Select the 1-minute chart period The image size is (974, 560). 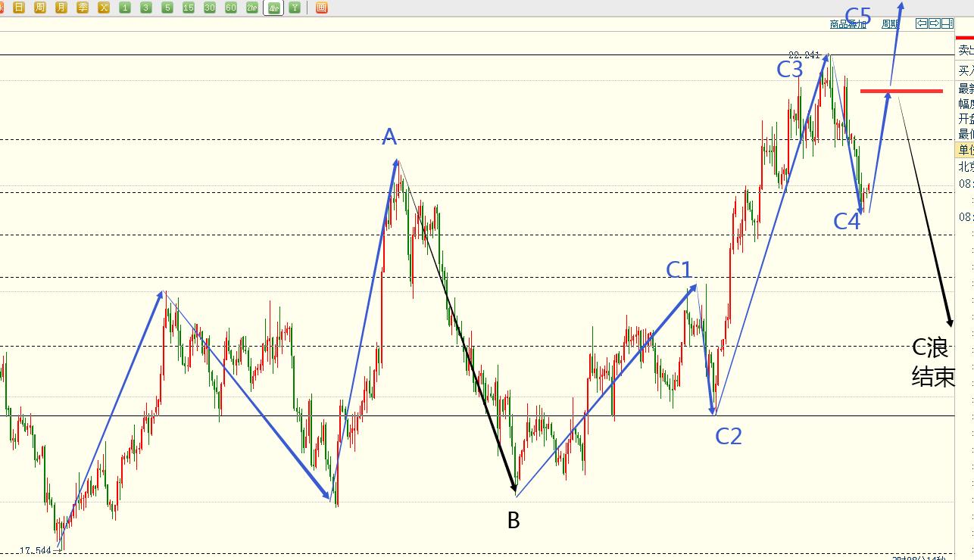click(x=125, y=8)
